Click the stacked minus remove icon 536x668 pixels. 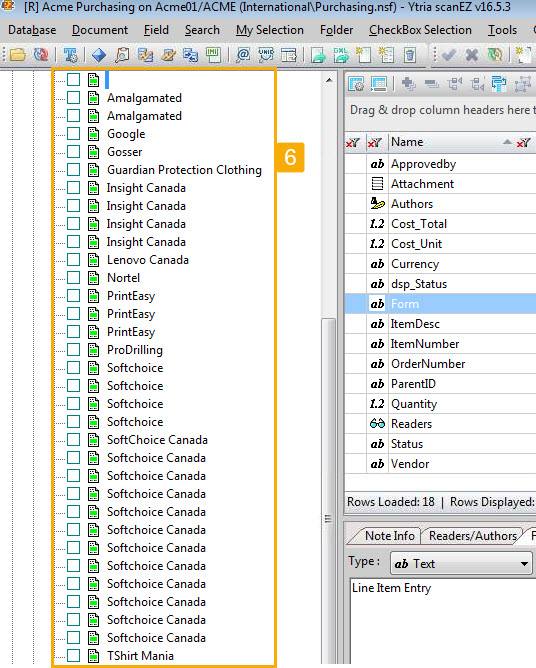pyautogui.click(x=432, y=84)
